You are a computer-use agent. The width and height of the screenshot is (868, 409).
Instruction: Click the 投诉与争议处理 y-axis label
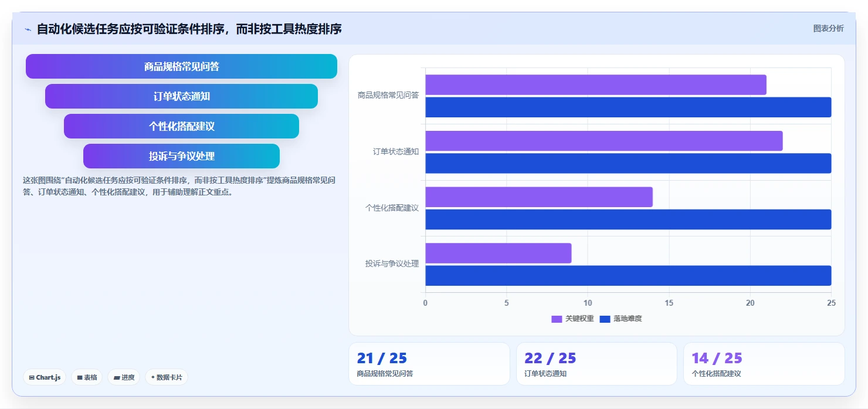pos(392,263)
